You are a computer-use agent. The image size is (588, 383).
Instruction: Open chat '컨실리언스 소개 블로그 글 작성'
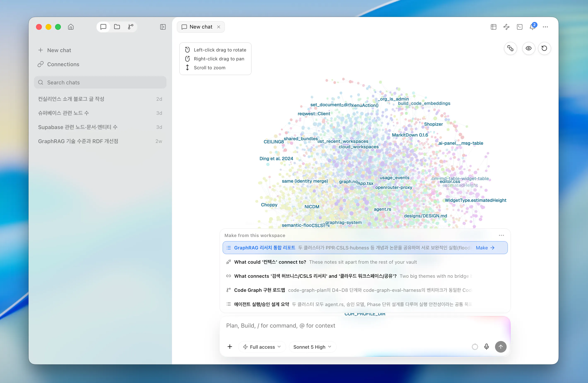pos(100,99)
